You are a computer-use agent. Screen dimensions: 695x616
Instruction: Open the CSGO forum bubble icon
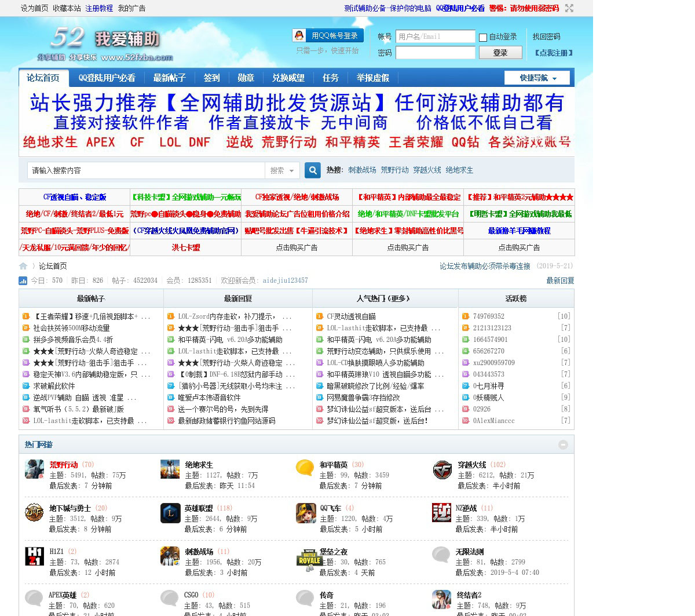170,599
